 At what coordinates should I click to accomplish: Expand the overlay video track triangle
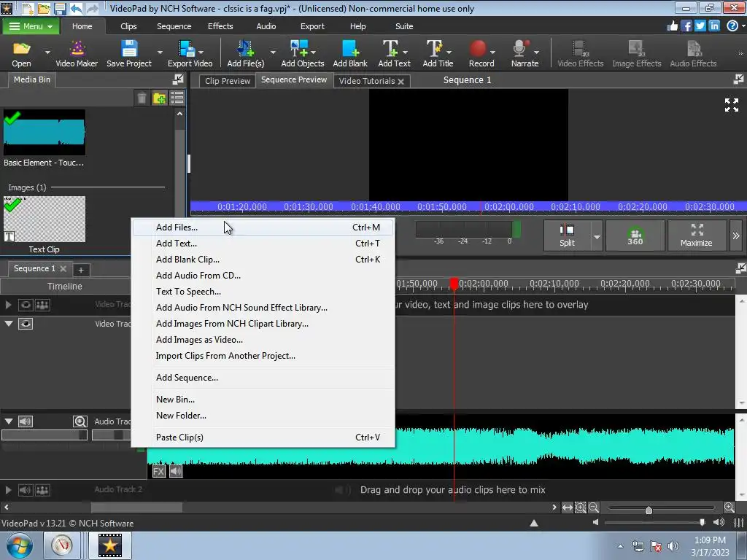[x=8, y=305]
